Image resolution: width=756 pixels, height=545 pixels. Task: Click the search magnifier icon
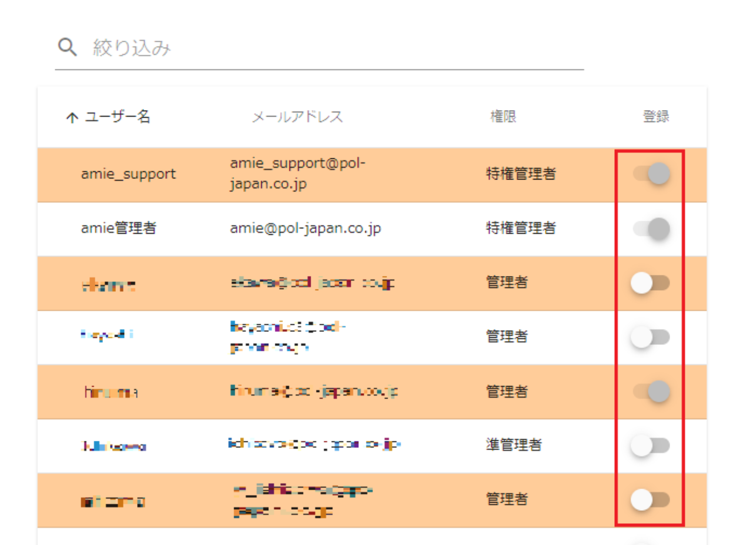tap(68, 48)
